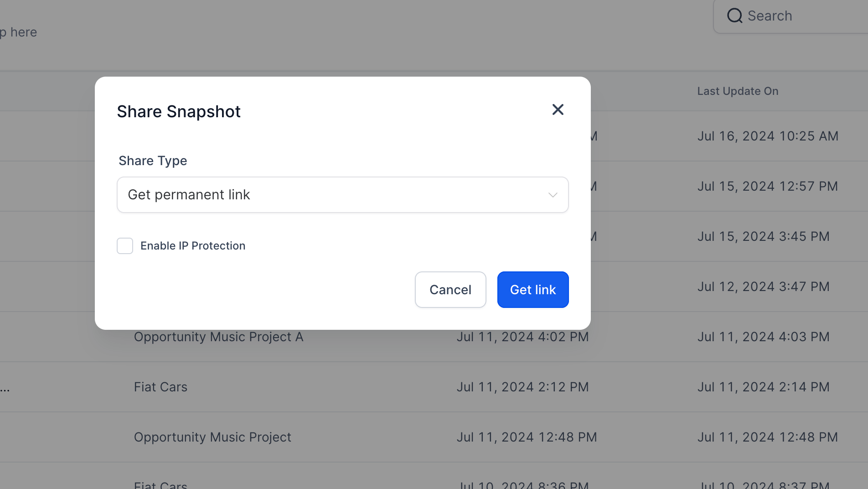Close the Share Snapshot dialog

558,109
